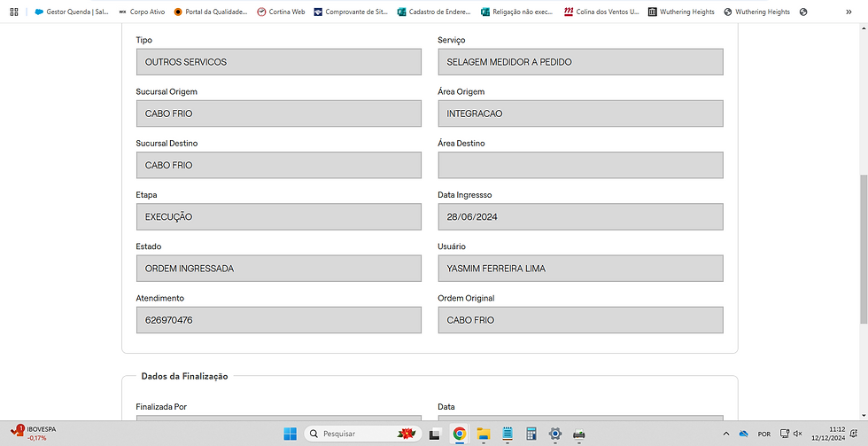The width and height of the screenshot is (868, 446).
Task: Click the Ordem Original field CABO FRIO
Action: 580,320
